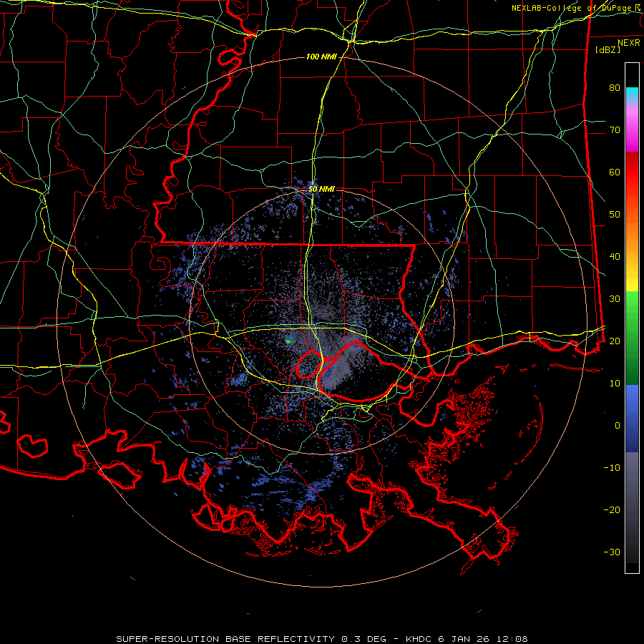This screenshot has height=644, width=644.
Task: Click the cyan segment of the color bar
Action: (632, 94)
